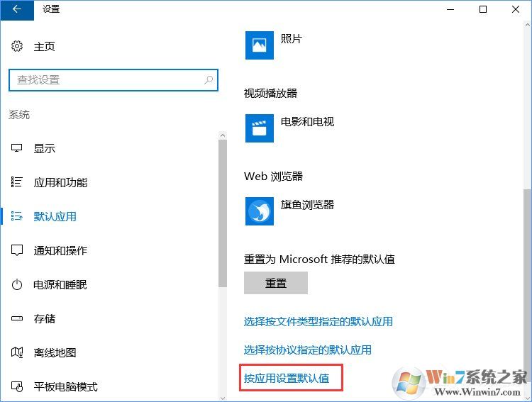
Task: Click the 默认应用 sidebar icon
Action: [x=17, y=216]
